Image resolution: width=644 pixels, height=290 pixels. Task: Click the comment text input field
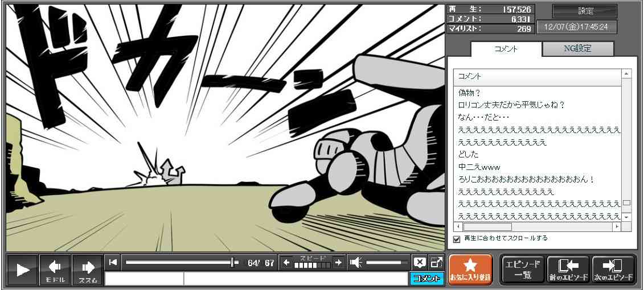point(295,279)
